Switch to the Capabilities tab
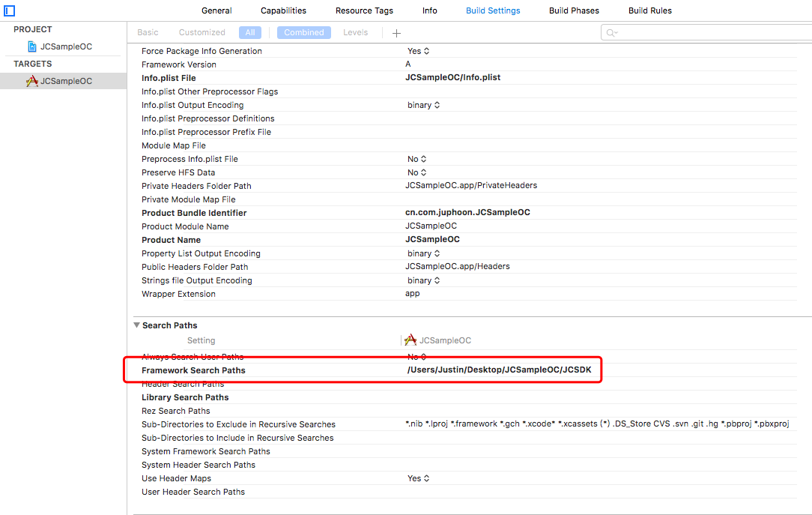 pos(283,10)
